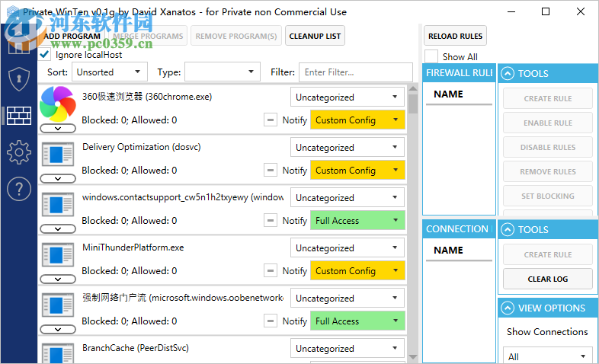Open Show Connections All dropdown
599x364 pixels.
(x=547, y=356)
